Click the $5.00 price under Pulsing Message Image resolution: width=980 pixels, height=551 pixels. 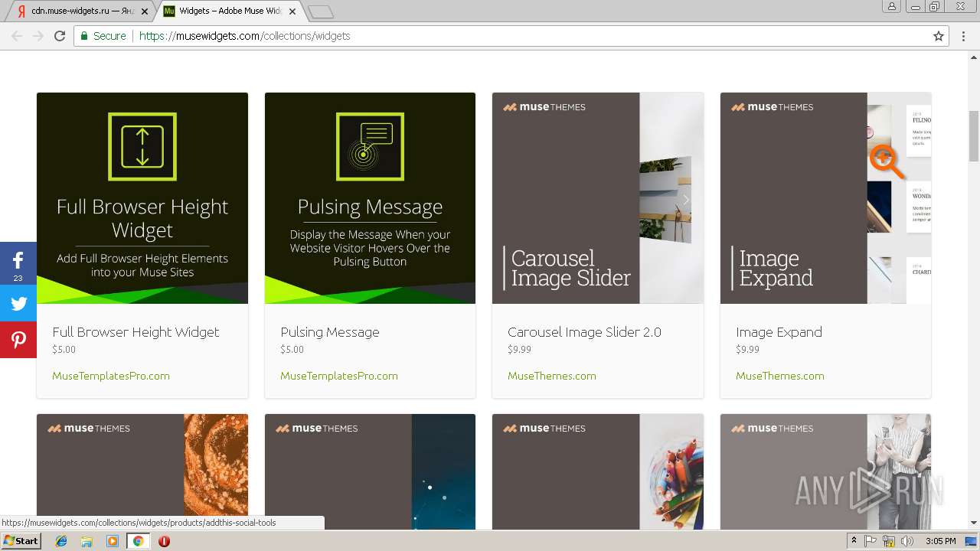pyautogui.click(x=292, y=350)
